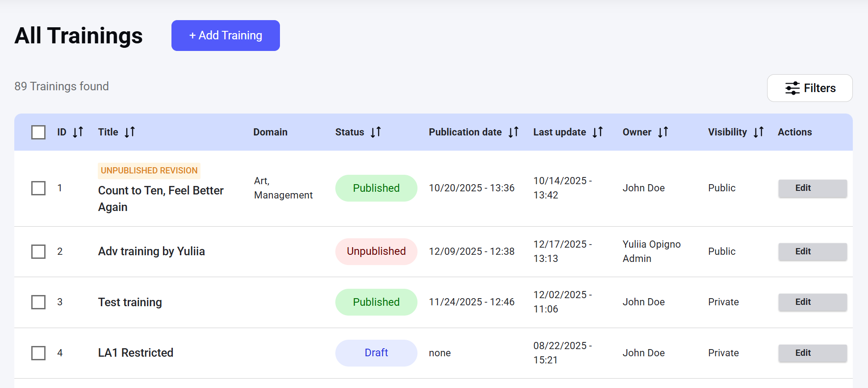Click the none publication date cell

(440, 353)
